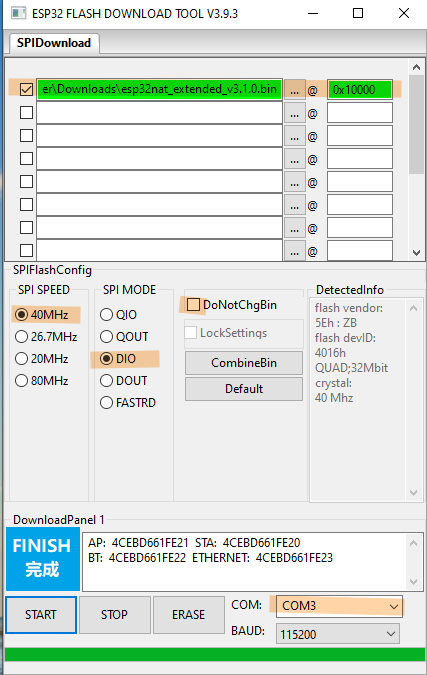Click the file list scroll-up arrow

point(416,67)
